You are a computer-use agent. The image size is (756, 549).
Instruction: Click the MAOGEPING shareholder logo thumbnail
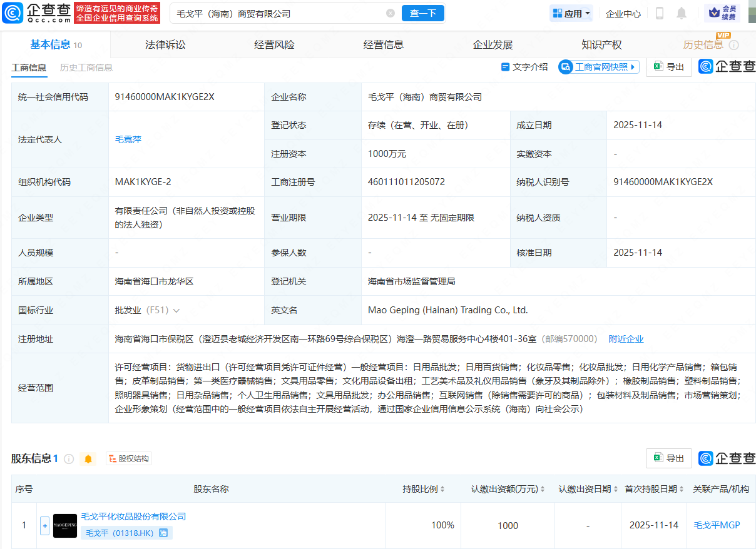coord(65,525)
